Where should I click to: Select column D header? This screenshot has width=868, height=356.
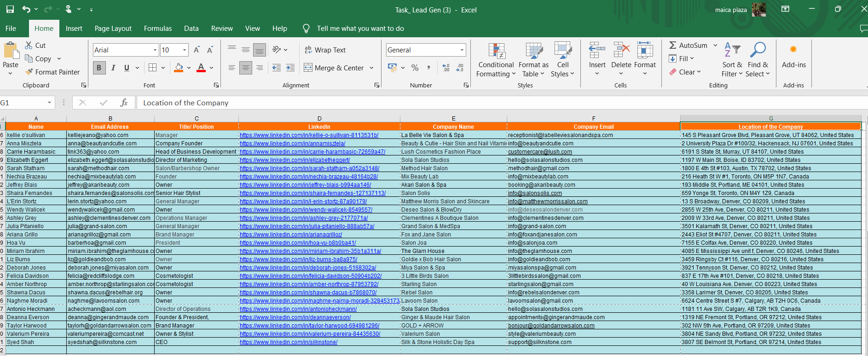coord(319,118)
